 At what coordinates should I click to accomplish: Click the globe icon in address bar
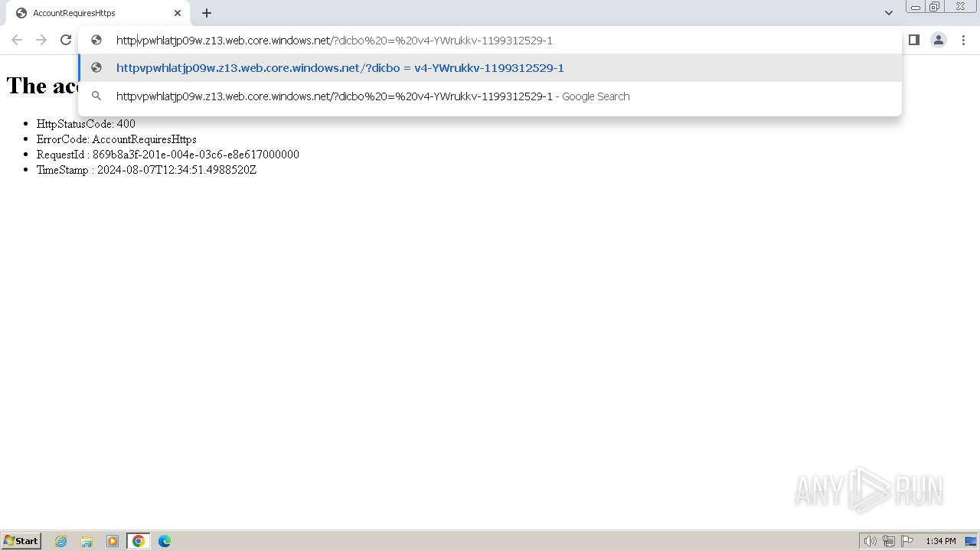click(x=96, y=40)
